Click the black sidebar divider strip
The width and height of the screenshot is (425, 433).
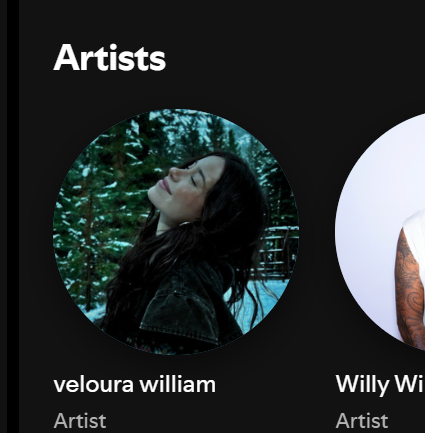pyautogui.click(x=13, y=217)
